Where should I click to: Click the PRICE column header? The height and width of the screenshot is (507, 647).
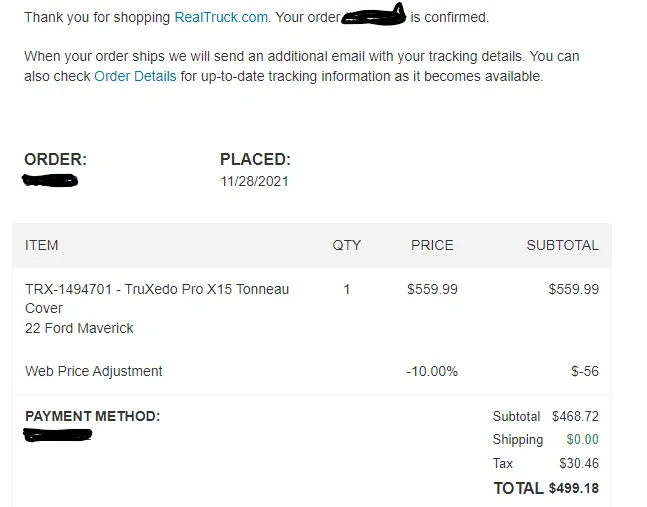pos(432,245)
